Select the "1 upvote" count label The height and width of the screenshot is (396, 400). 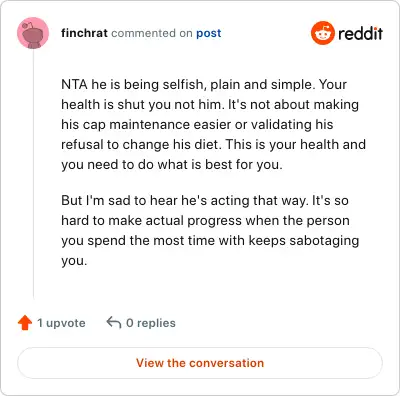point(61,323)
